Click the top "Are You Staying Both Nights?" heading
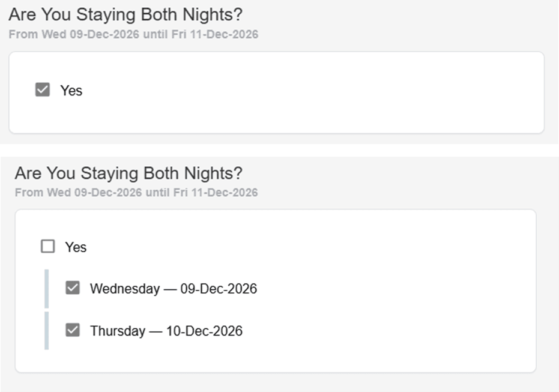This screenshot has width=559, height=392. [x=125, y=15]
